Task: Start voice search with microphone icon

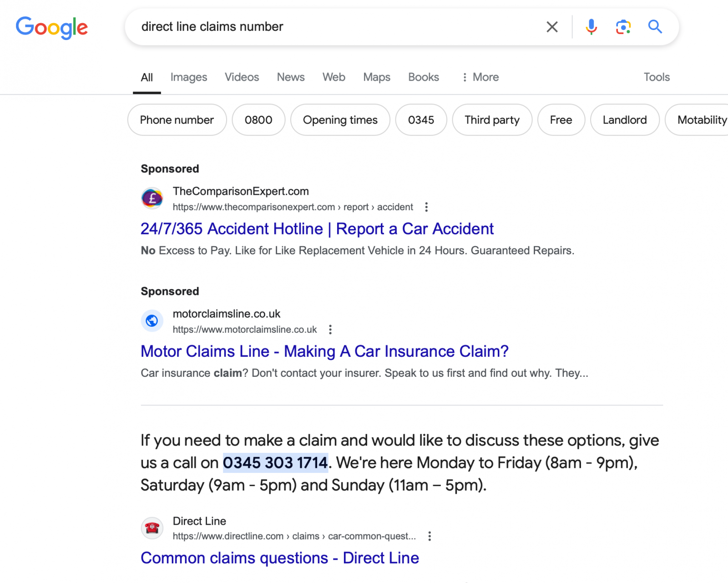Action: 591,27
